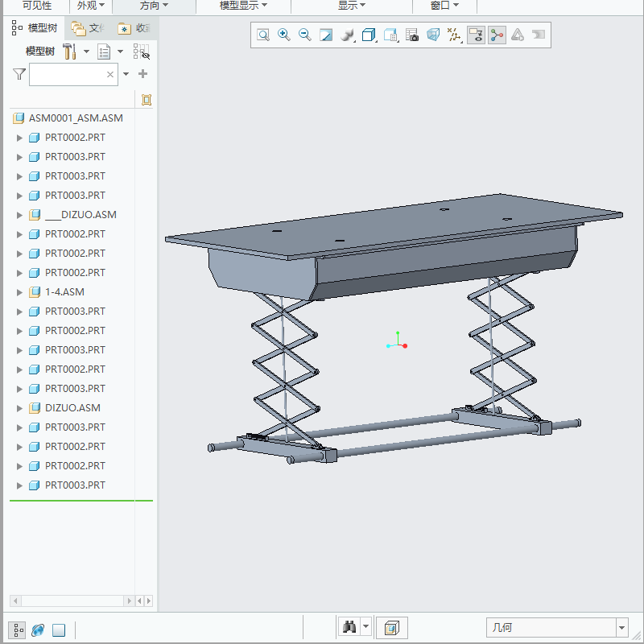
Task: Select the 1-4.ASM tree item
Action: 64,292
